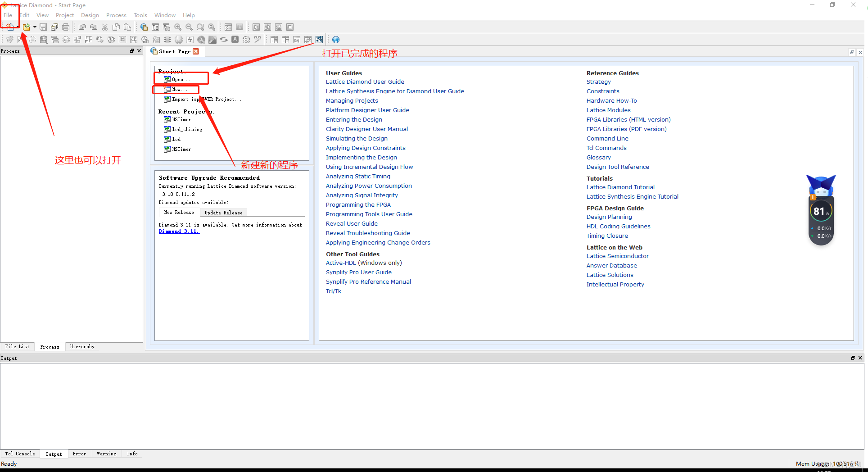Open Programming the FPGA guide
The width and height of the screenshot is (868, 472).
[x=358, y=204]
